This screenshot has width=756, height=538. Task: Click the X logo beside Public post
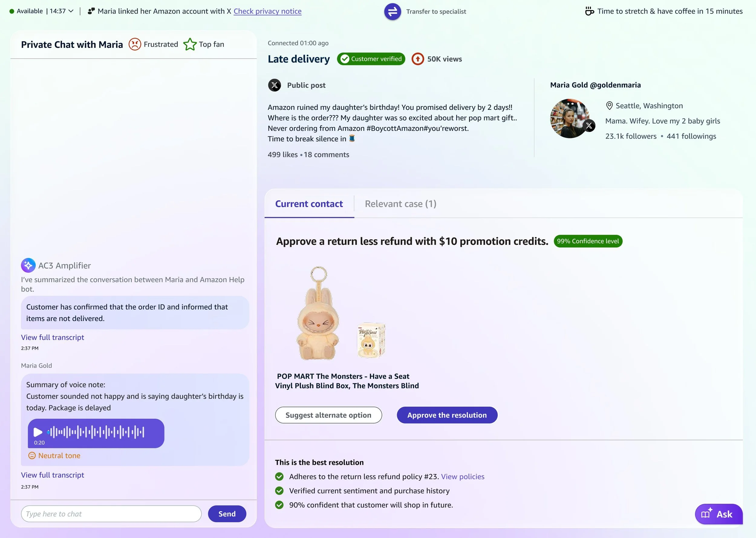(274, 85)
